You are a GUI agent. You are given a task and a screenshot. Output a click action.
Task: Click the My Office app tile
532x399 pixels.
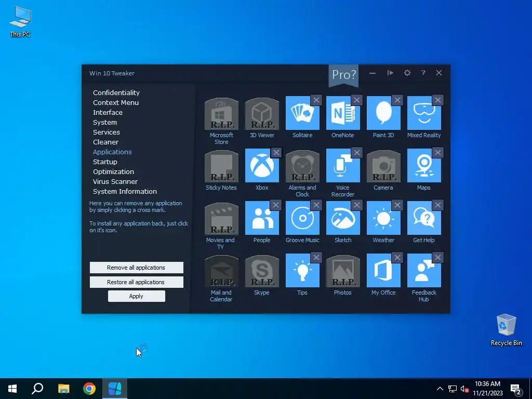coord(383,271)
